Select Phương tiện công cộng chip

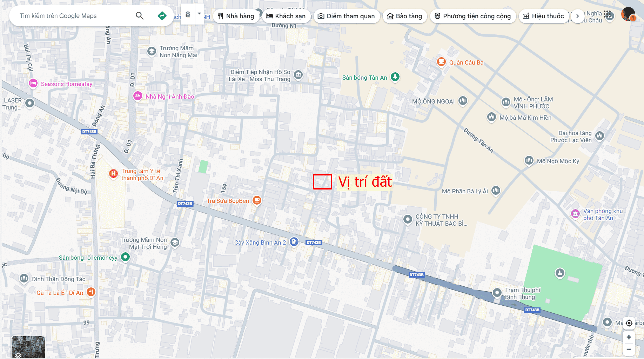tap(472, 16)
